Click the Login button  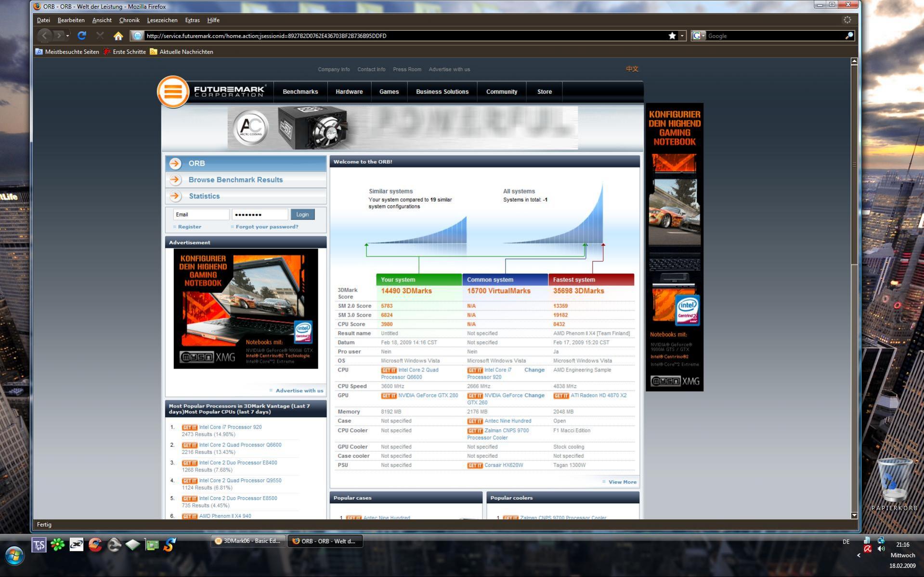coord(302,215)
